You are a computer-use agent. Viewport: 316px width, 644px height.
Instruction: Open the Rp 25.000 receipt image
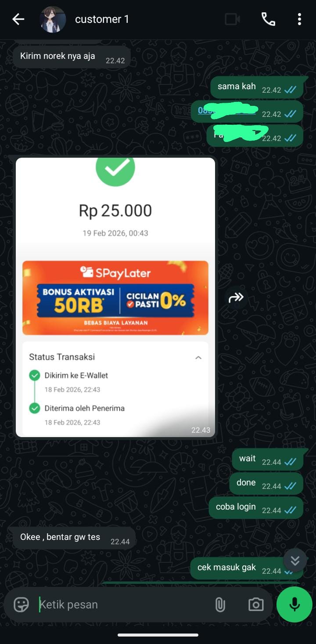click(x=115, y=297)
